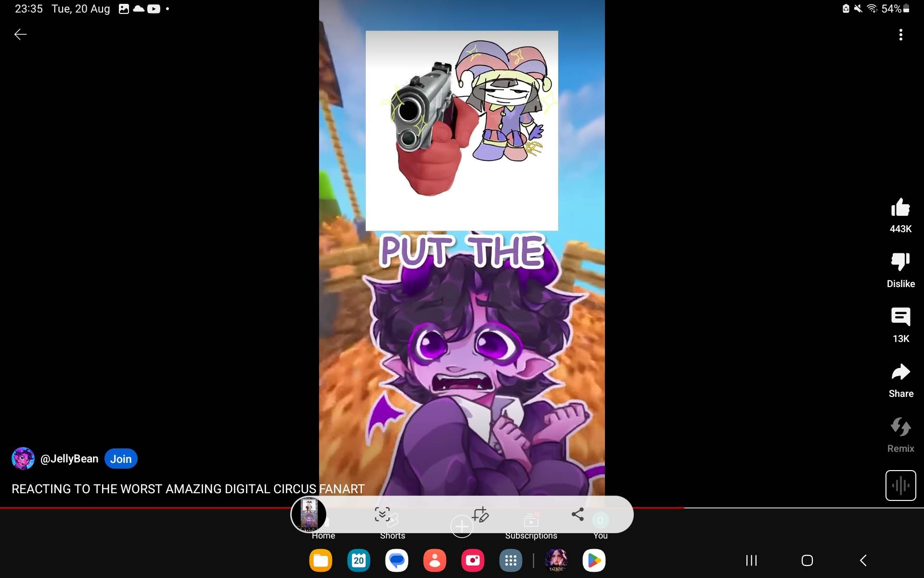This screenshot has width=924, height=578.
Task: Open the @JellyBean channel name
Action: tap(69, 459)
